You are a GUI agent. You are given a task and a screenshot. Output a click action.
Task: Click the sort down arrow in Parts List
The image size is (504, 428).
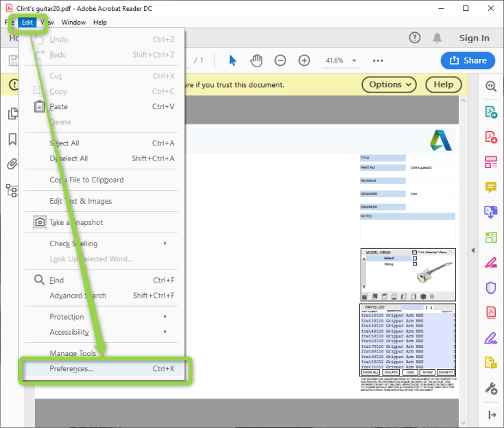tap(431, 307)
